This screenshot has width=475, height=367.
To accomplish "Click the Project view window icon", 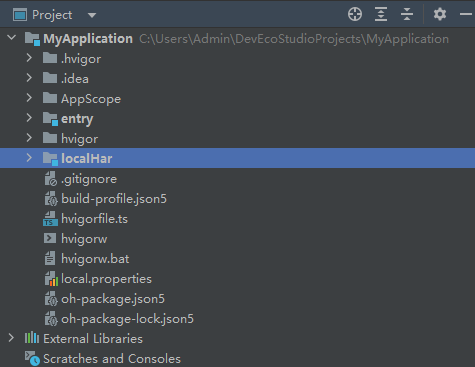I will click(20, 15).
